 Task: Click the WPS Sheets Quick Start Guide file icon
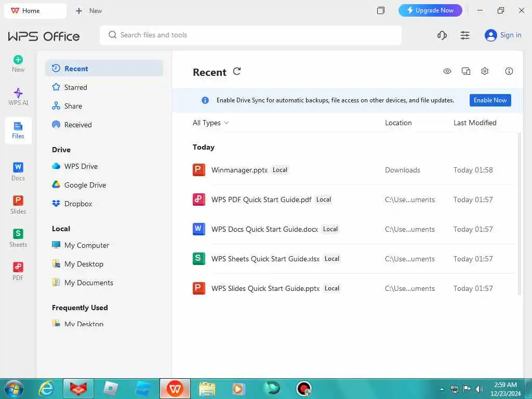(199, 259)
